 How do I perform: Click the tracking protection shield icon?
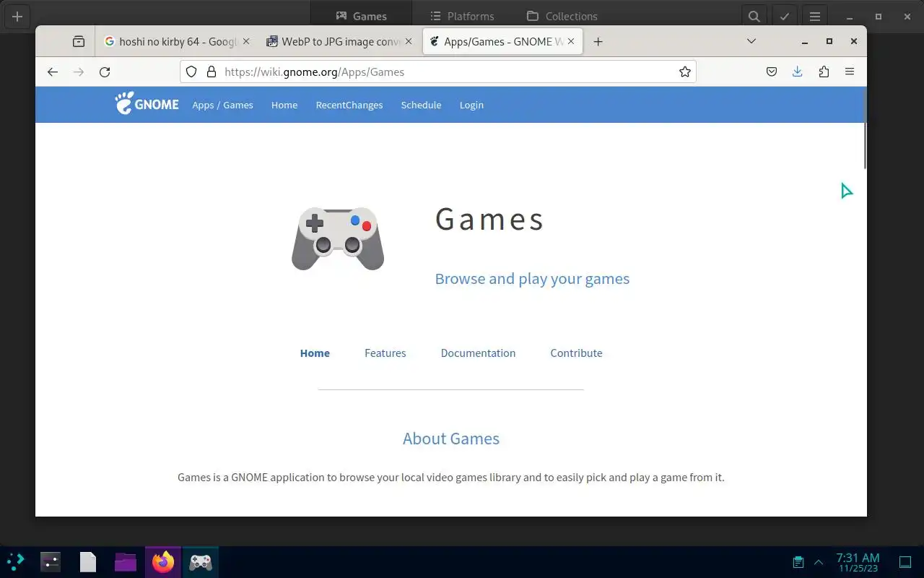(191, 72)
